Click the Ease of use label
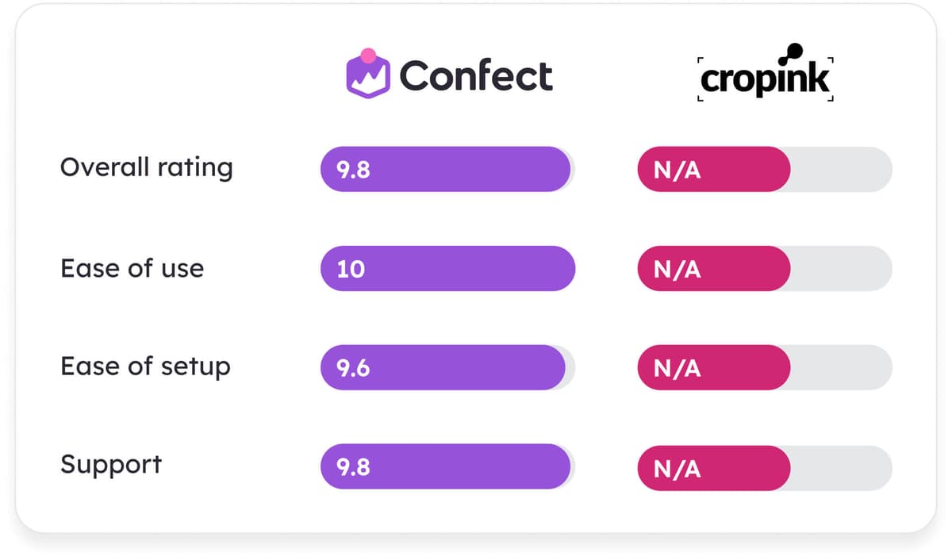 132,268
